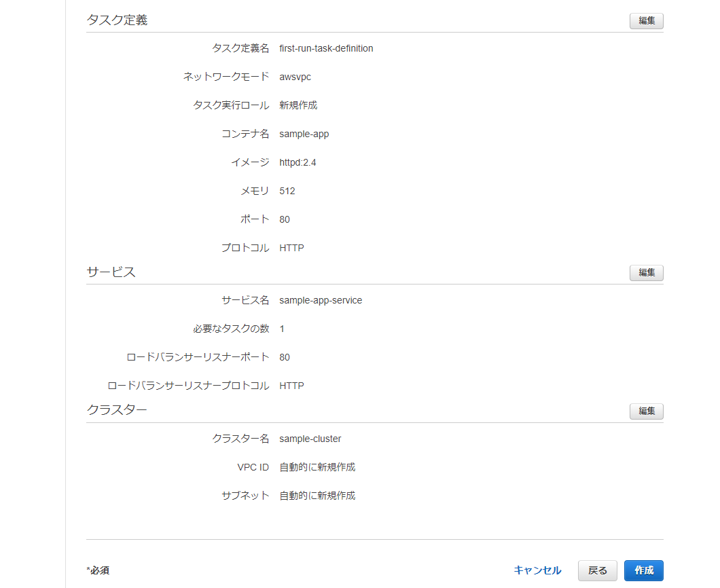Click the イメージ label
Screen dimensions: 720x588
coord(250,162)
